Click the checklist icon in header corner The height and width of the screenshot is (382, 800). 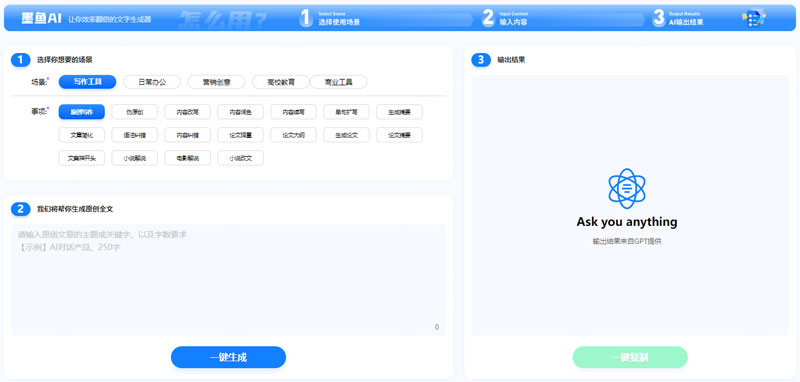[x=754, y=18]
